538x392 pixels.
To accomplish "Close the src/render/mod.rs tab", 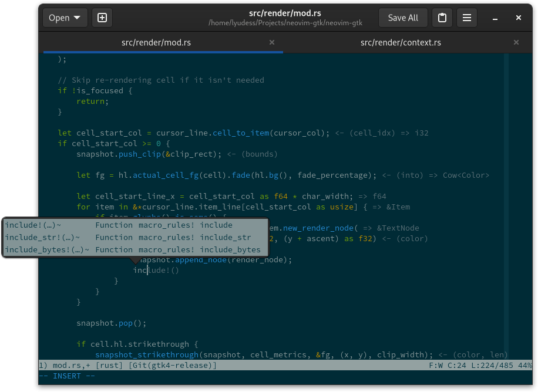I will [272, 42].
